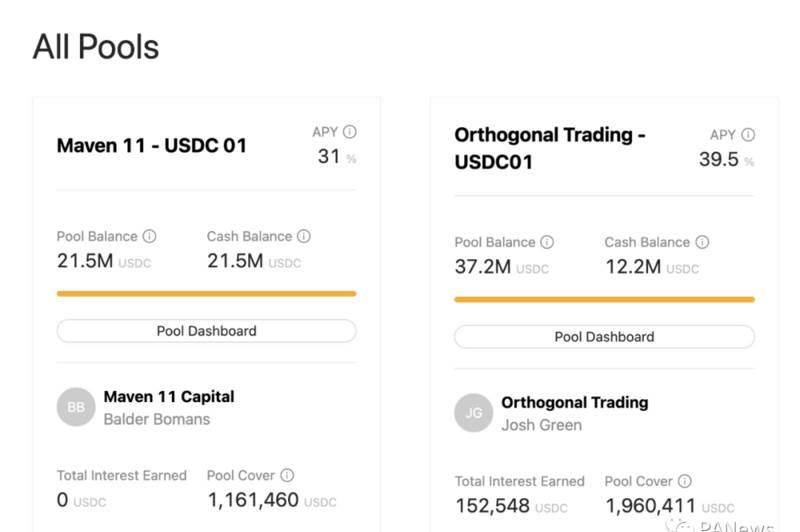Image resolution: width=800 pixels, height=532 pixels.
Task: Click Orthogonal Trading Cash Balance info icon
Action: pyautogui.click(x=702, y=242)
